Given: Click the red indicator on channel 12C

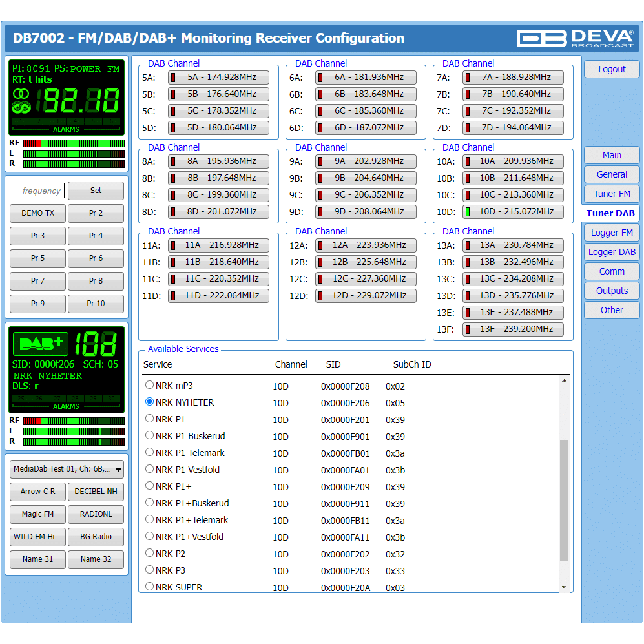Looking at the screenshot, I should click(320, 279).
